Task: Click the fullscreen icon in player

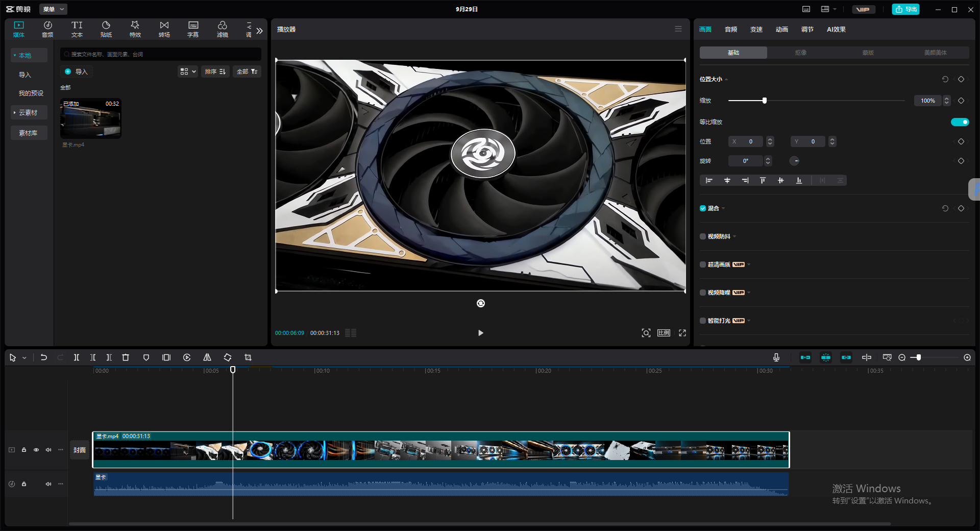Action: click(682, 333)
